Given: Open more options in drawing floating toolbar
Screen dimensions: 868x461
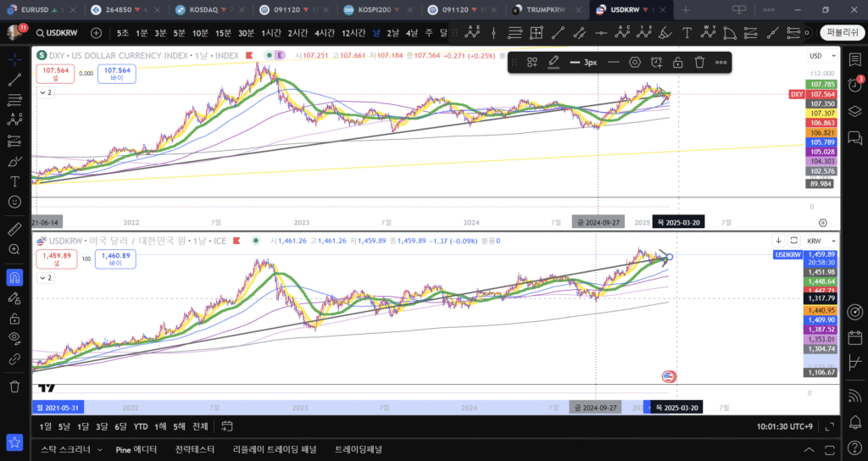Looking at the screenshot, I should (721, 63).
